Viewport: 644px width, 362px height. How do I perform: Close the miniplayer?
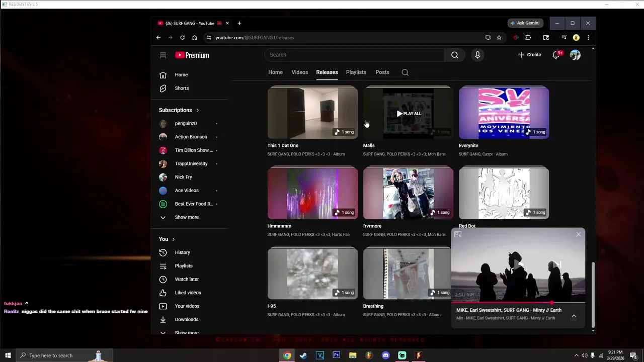point(578,234)
